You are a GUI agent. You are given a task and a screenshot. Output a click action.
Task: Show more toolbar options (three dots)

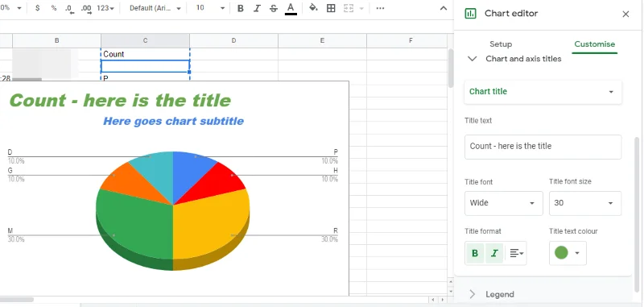380,8
